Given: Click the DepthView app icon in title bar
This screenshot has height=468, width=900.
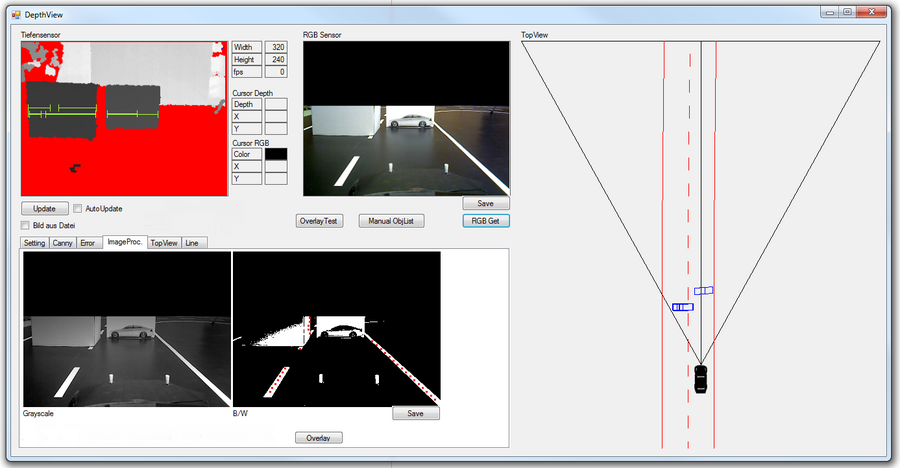Looking at the screenshot, I should (x=15, y=13).
